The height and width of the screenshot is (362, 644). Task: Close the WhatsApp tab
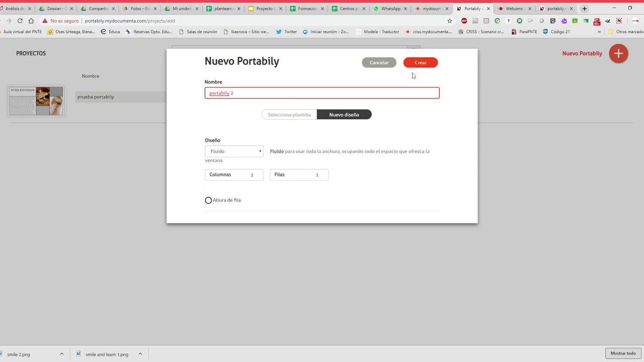(x=406, y=9)
